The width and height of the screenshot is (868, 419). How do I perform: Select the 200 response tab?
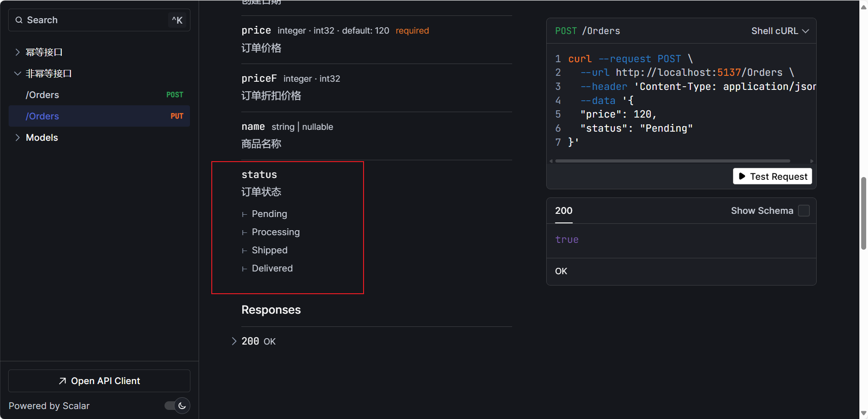tap(564, 211)
